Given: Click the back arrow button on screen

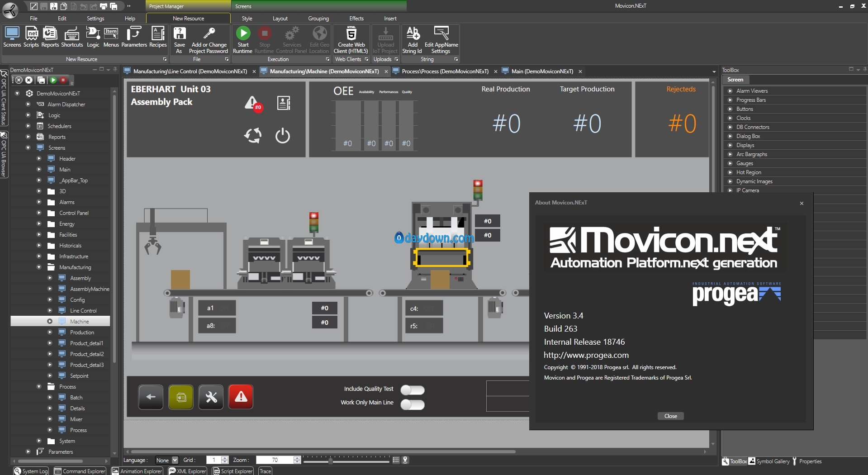Looking at the screenshot, I should pyautogui.click(x=151, y=397).
